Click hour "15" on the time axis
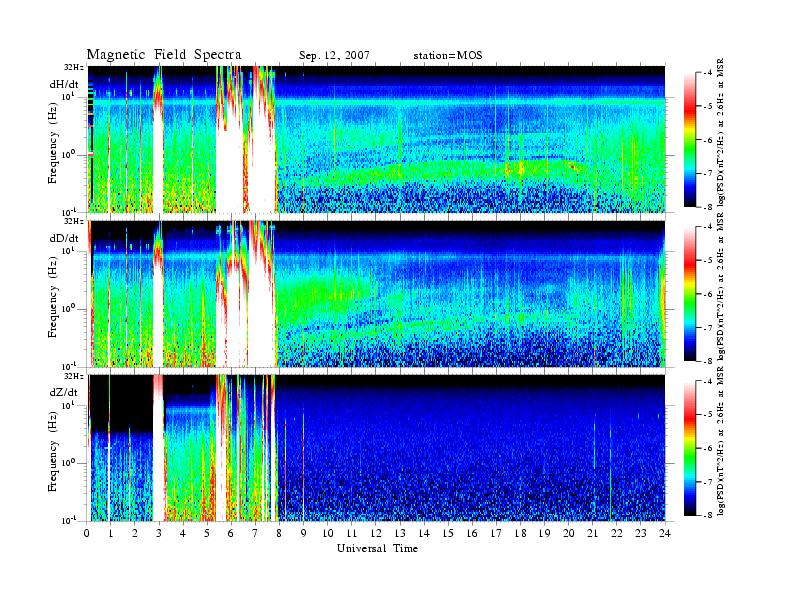Image resolution: width=792 pixels, height=612 pixels. (448, 533)
